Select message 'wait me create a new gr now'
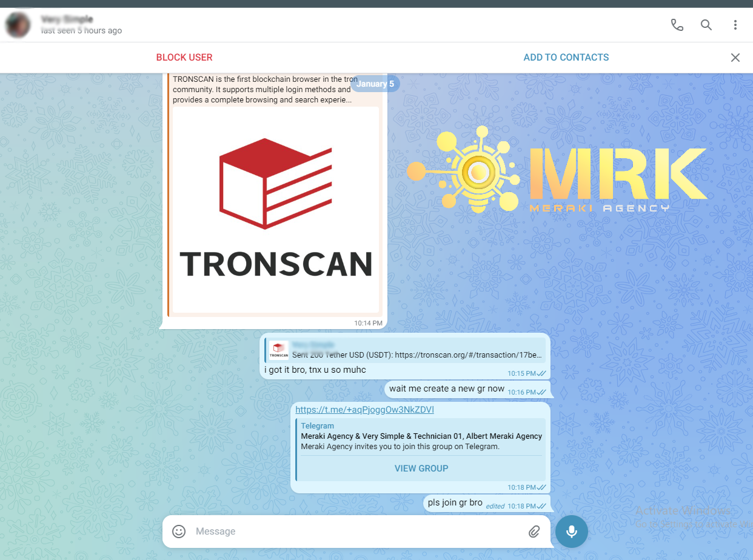Viewport: 753px width, 560px height. [x=447, y=388]
